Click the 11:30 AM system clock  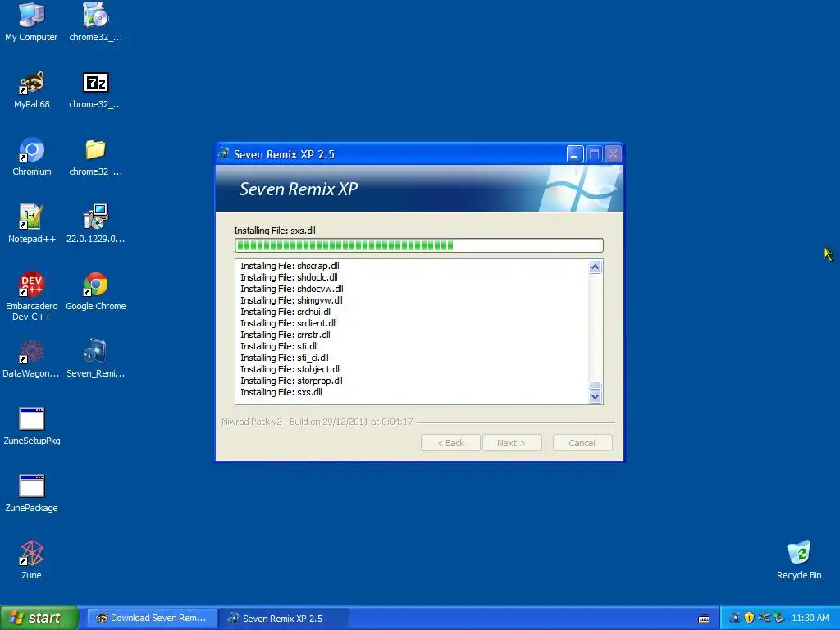click(810, 618)
